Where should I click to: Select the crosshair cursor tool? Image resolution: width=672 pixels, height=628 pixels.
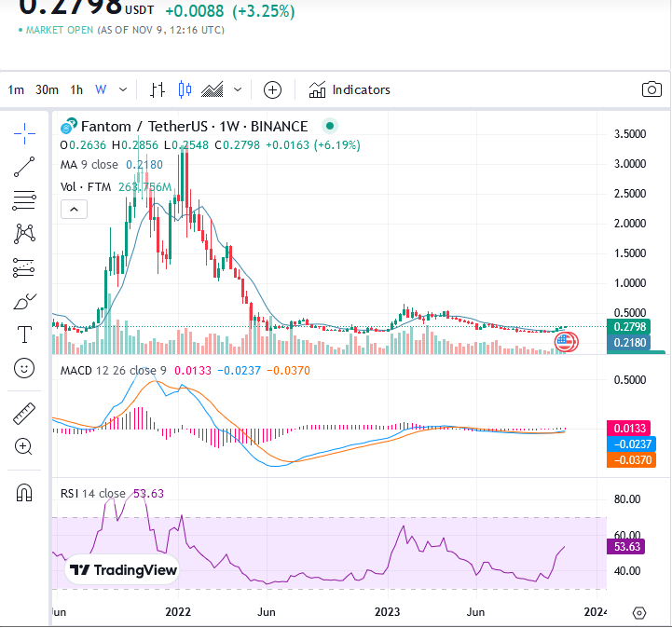point(24,133)
